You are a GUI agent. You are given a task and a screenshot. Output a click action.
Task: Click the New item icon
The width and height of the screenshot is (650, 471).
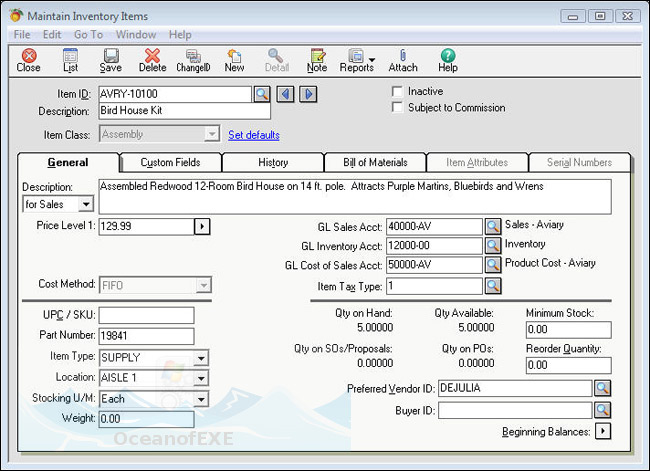pos(234,59)
